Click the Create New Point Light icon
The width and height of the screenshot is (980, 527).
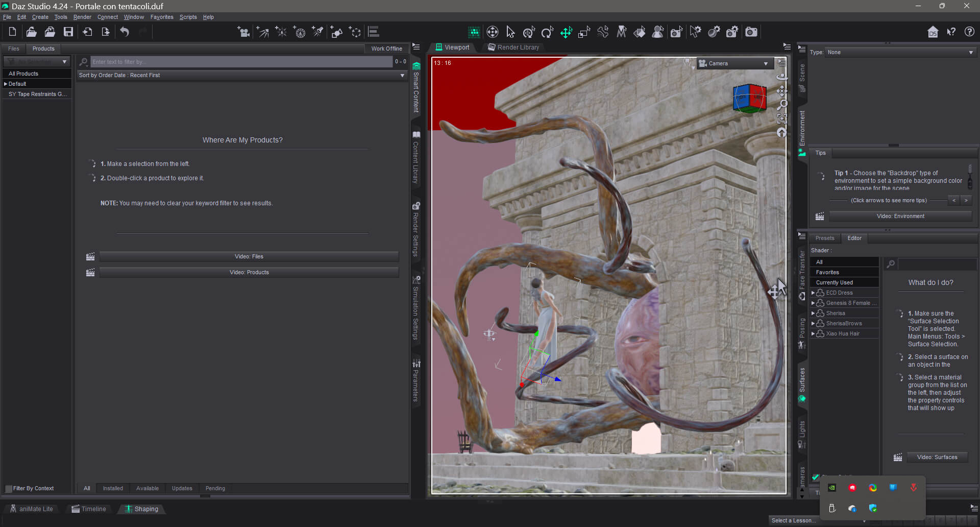tap(281, 32)
